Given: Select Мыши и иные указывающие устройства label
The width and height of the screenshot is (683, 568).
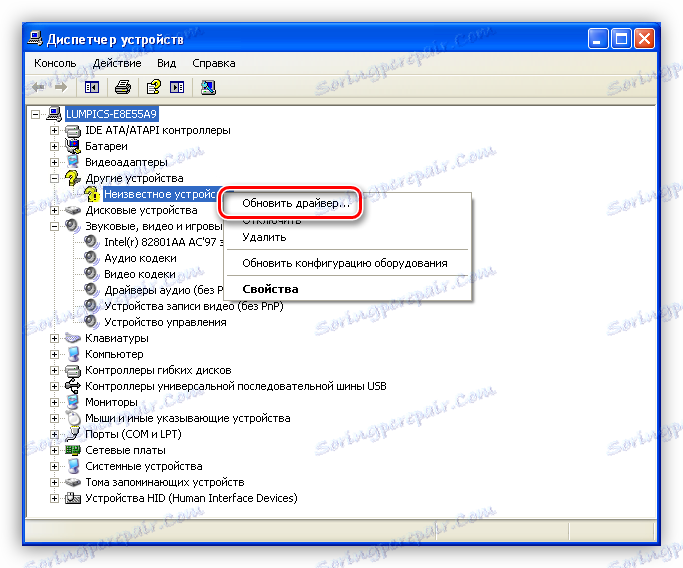Looking at the screenshot, I should pyautogui.click(x=188, y=418).
